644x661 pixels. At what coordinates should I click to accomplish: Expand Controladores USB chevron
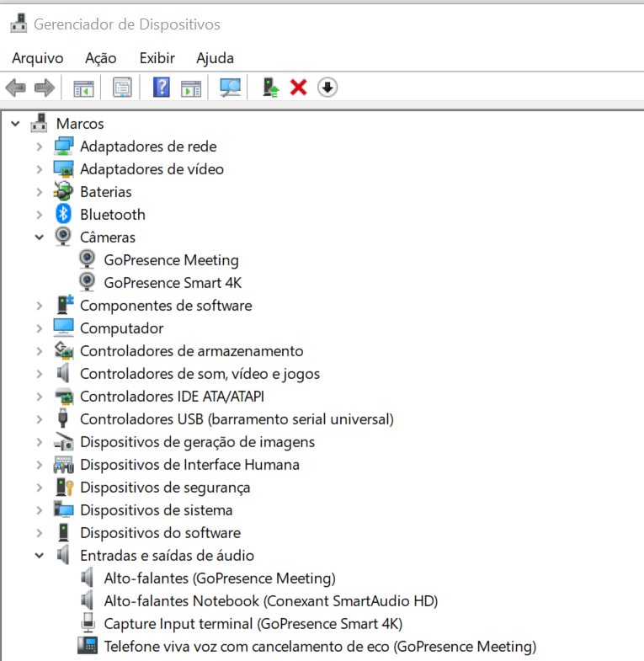click(40, 419)
